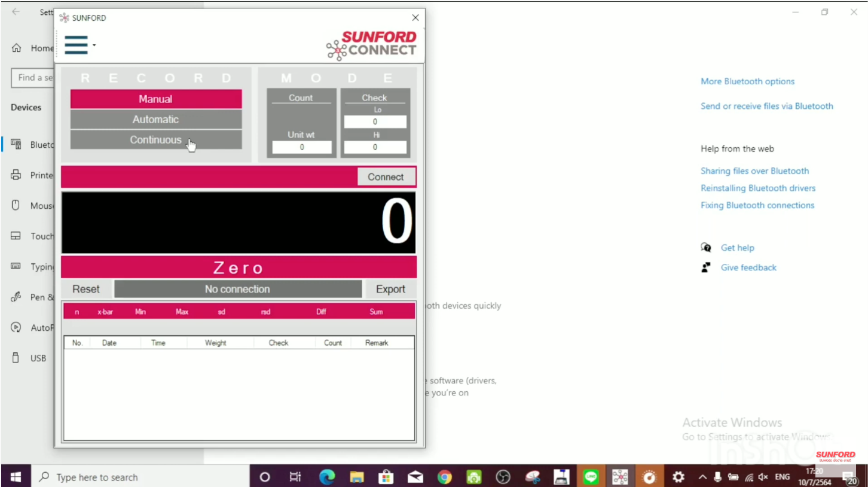This screenshot has width=868, height=487.
Task: Open Microsoft Store from taskbar
Action: (386, 477)
